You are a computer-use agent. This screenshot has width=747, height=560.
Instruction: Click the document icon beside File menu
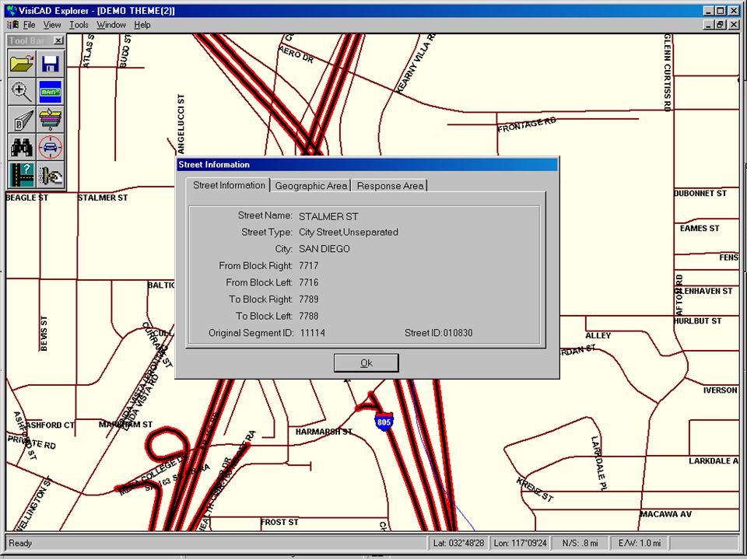click(x=12, y=25)
